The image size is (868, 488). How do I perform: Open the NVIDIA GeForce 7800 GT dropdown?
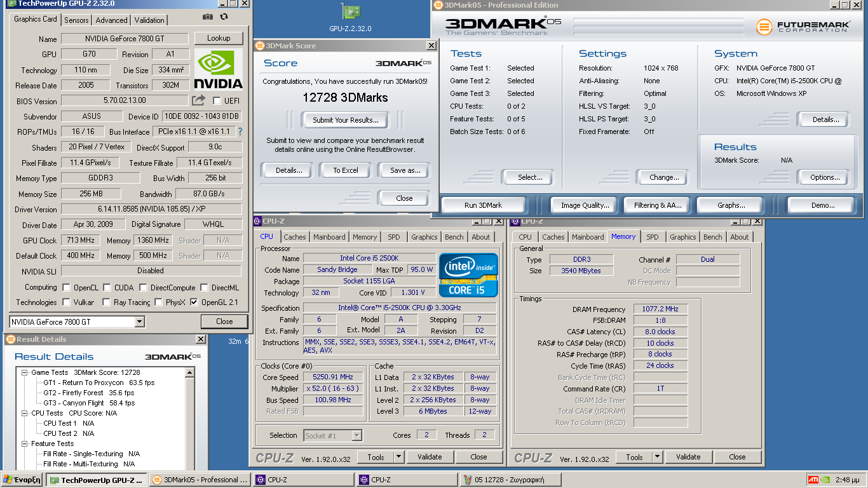140,322
